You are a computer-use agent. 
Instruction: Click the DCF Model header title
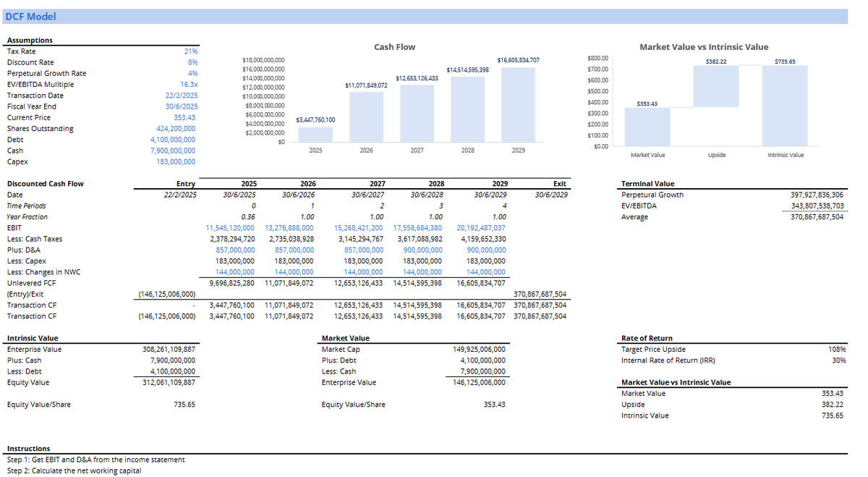(x=30, y=16)
